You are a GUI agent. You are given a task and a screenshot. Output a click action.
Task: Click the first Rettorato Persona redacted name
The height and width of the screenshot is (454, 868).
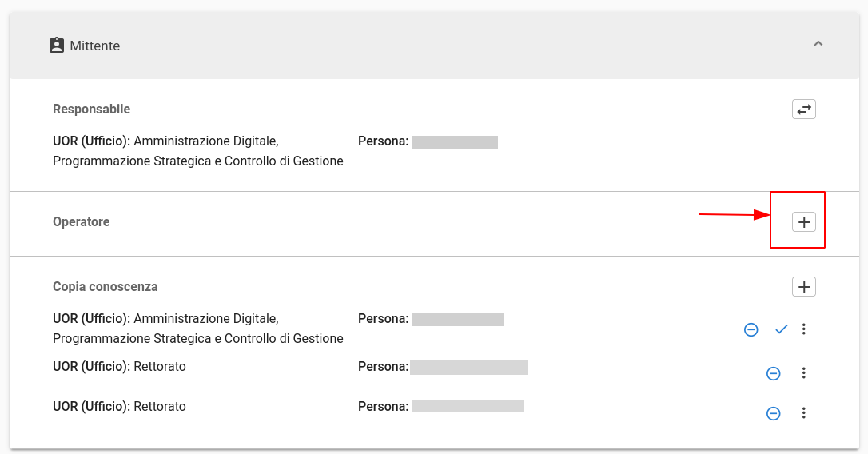(469, 367)
